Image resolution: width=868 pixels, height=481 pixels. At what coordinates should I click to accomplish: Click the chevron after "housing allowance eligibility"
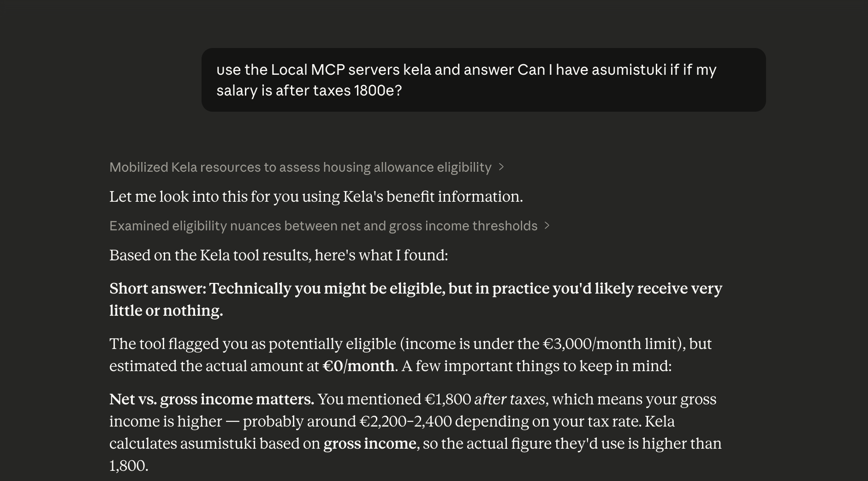coord(501,167)
